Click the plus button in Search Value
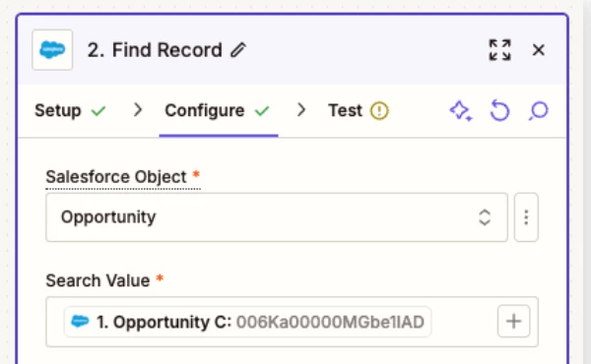Image resolution: width=591 pixels, height=364 pixels. point(514,322)
